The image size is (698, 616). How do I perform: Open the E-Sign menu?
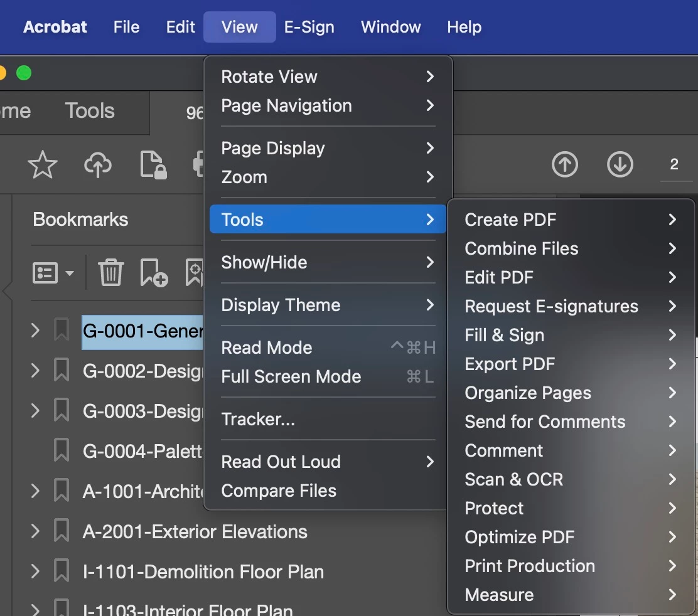(309, 27)
